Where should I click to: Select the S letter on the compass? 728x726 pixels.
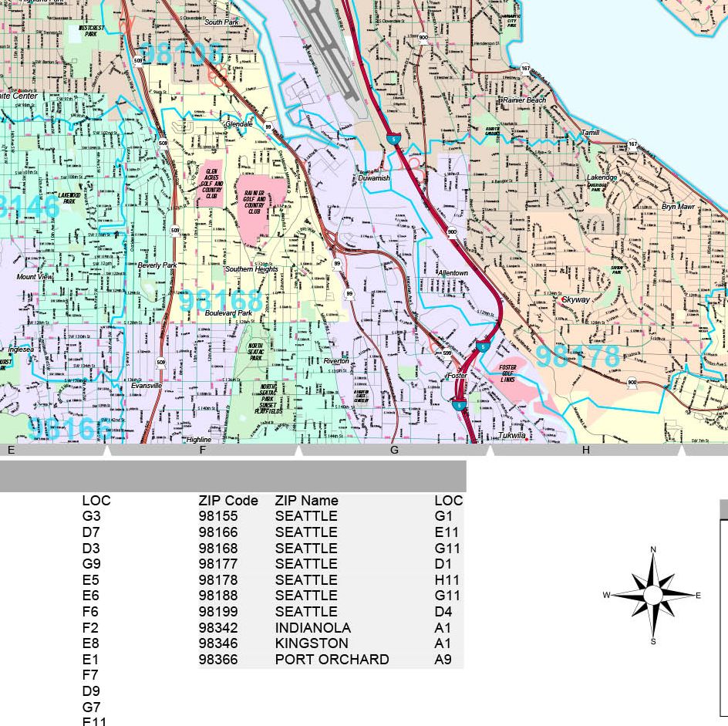click(653, 642)
